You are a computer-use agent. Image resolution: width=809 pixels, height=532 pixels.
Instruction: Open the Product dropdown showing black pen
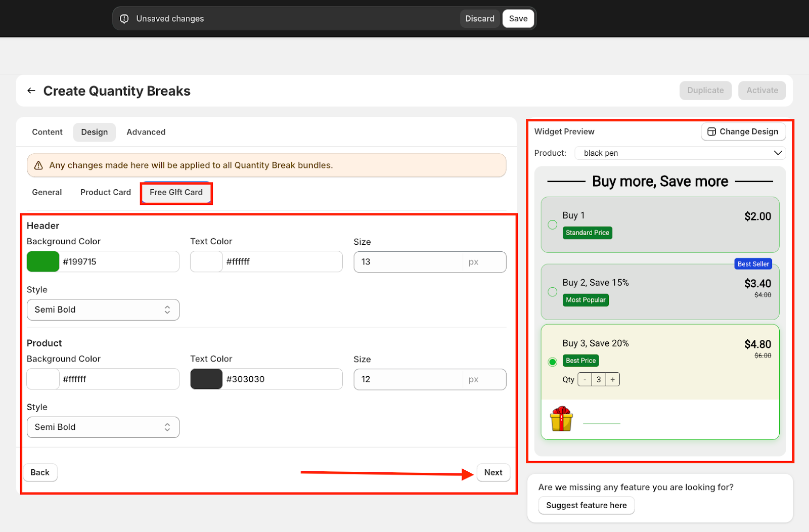(x=680, y=153)
